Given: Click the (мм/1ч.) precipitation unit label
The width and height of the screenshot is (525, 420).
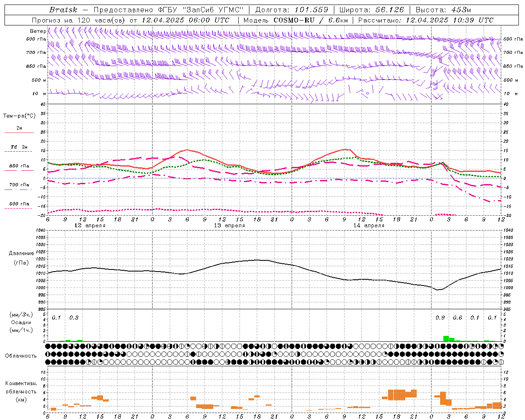Looking at the screenshot, I should point(21,330).
